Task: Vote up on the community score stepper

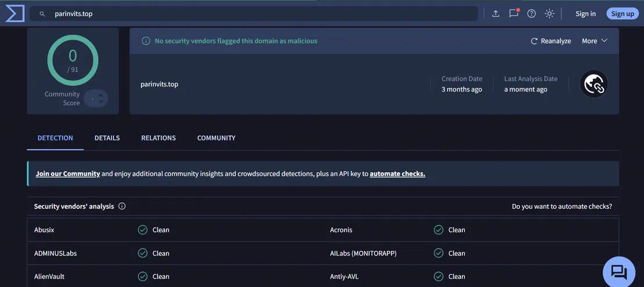Action: pyautogui.click(x=101, y=96)
